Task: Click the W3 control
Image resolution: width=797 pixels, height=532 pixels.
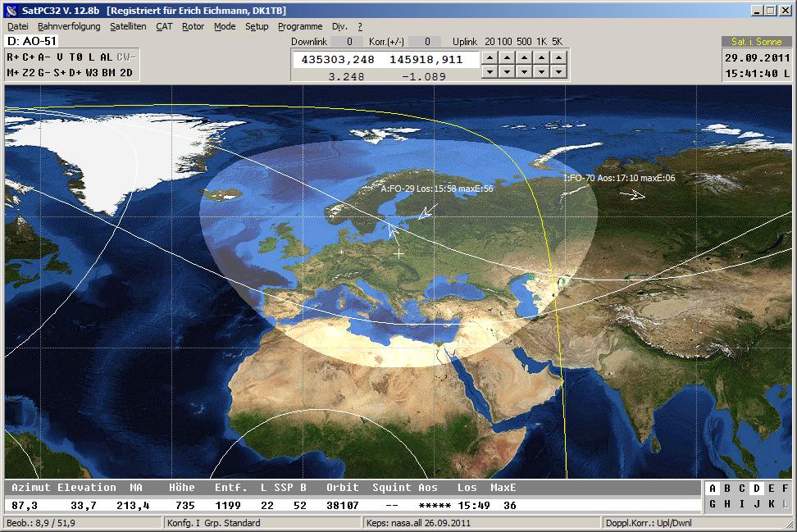Action: coord(91,72)
